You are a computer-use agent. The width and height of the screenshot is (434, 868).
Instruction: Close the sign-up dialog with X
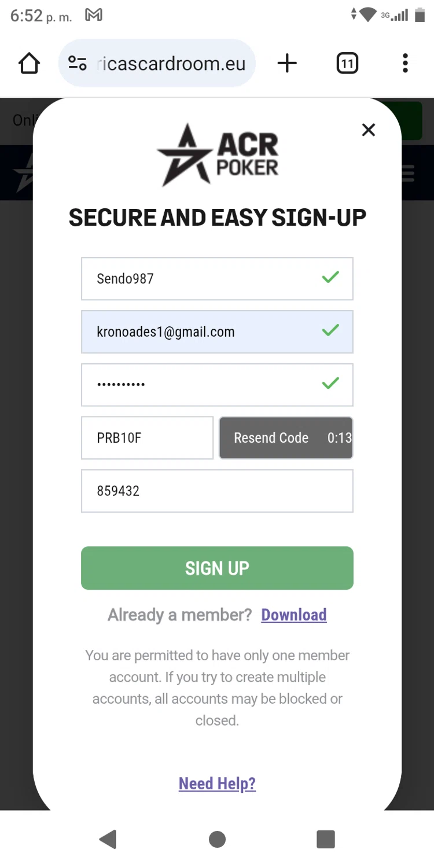[x=369, y=130]
